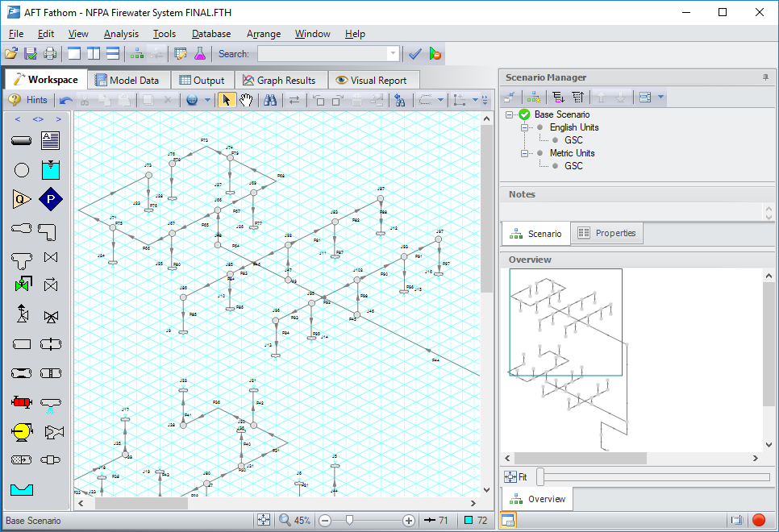Click the Overview tab at bottom
This screenshot has height=532, width=779.
[538, 499]
